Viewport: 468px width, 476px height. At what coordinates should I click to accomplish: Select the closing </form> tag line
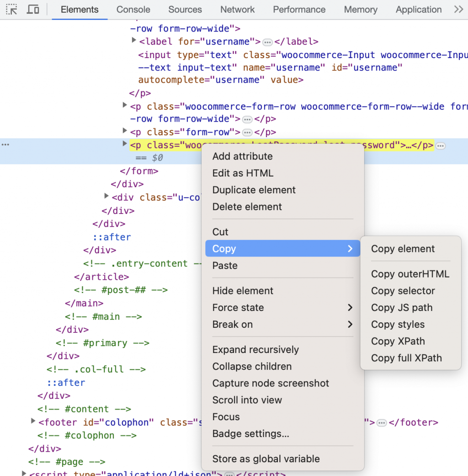tap(139, 171)
